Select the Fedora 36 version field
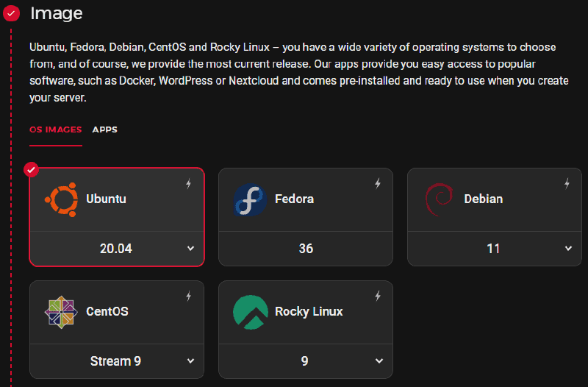The height and width of the screenshot is (387, 588). (306, 249)
